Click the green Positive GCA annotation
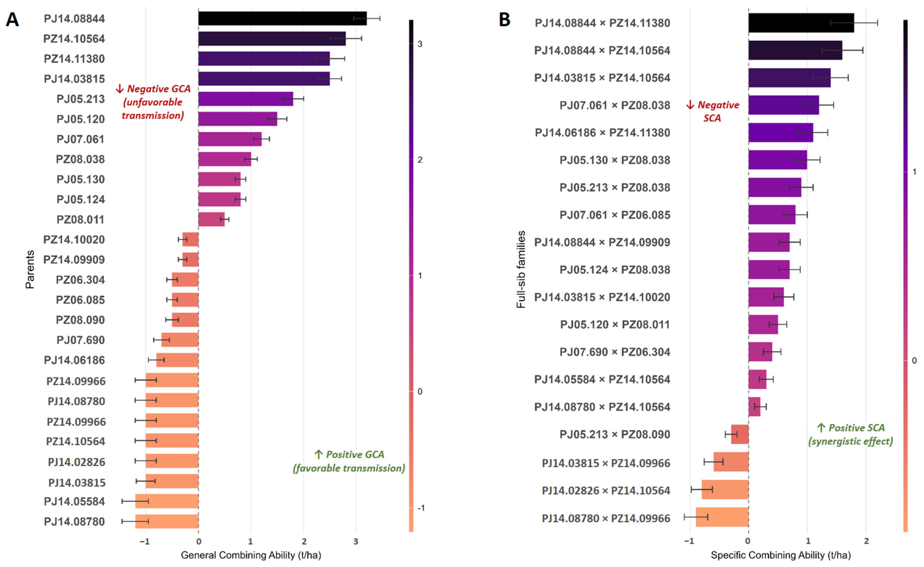Image resolution: width=924 pixels, height=567 pixels. [x=349, y=461]
